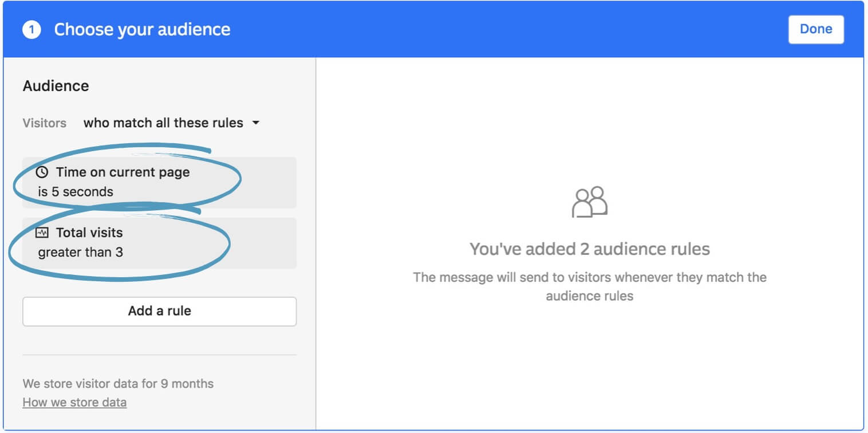Open the 'who match all these rules' dropdown
Viewport: 868px width, 433px height.
coord(171,123)
